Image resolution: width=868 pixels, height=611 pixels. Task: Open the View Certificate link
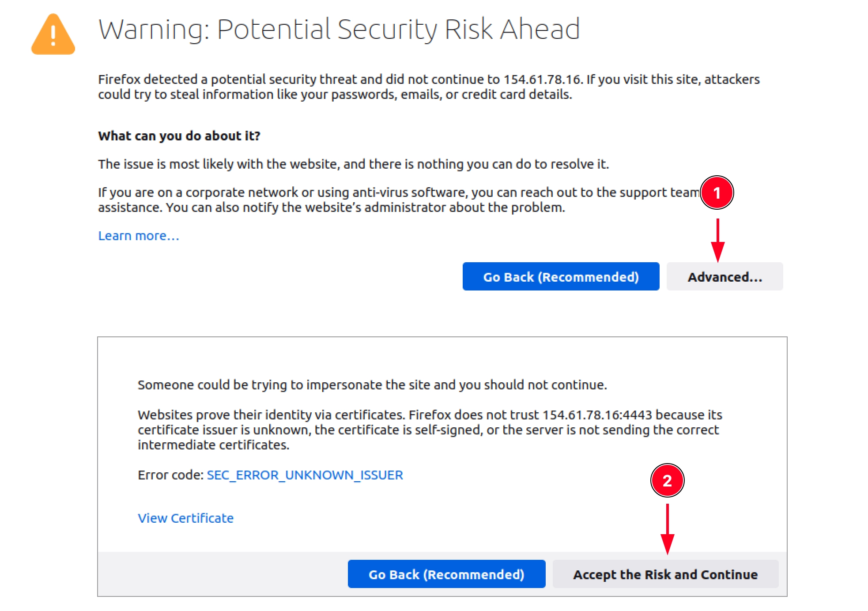click(x=185, y=518)
